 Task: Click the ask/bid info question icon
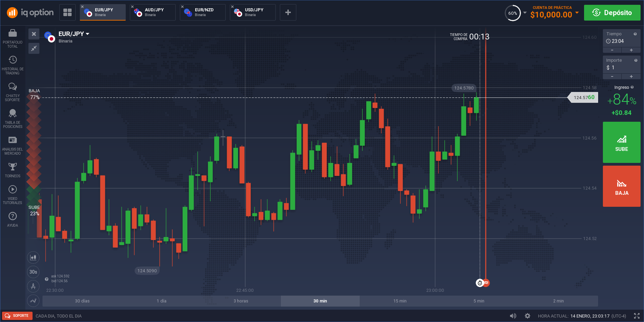tap(47, 279)
